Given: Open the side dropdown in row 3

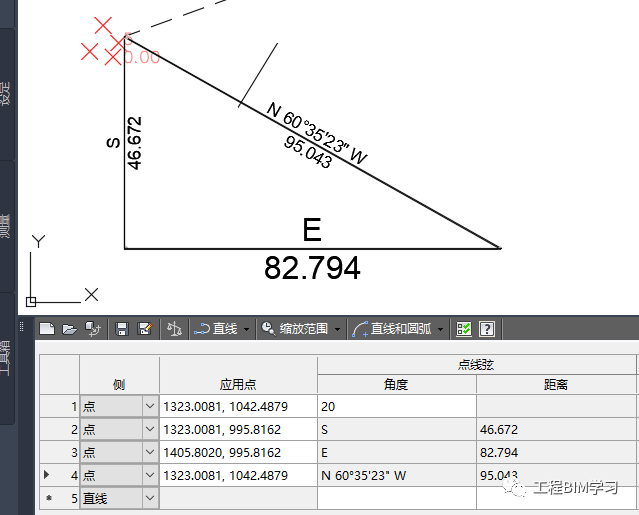Looking at the screenshot, I should click(x=150, y=452).
